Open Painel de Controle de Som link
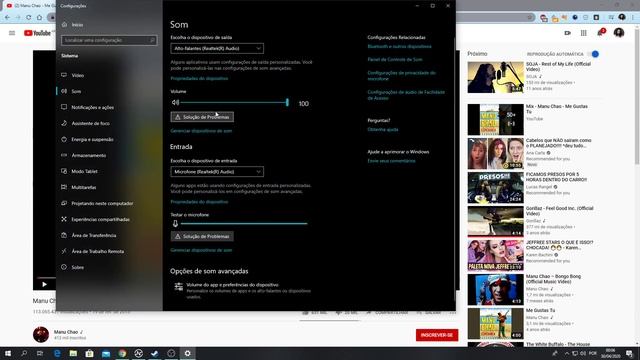This screenshot has width=640, height=360. 395,60
